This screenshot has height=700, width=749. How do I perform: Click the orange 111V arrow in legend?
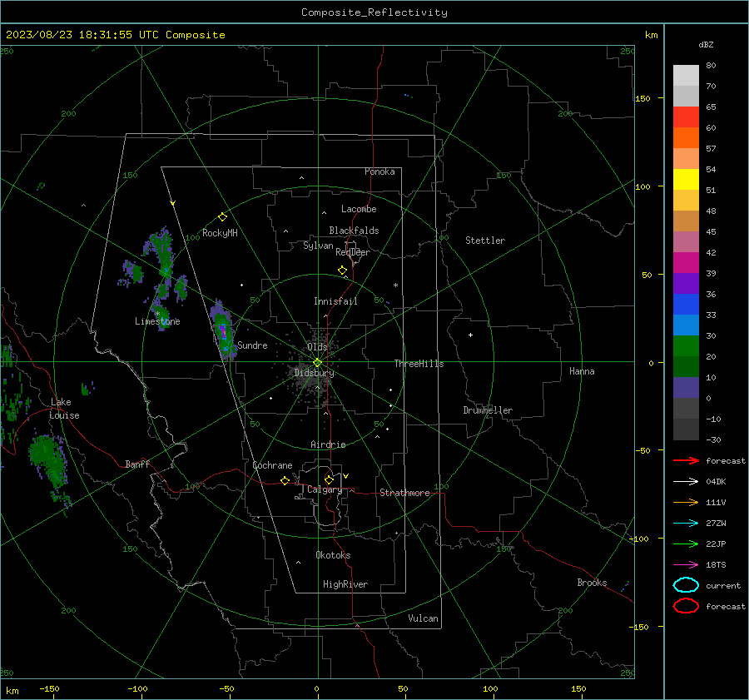click(687, 502)
